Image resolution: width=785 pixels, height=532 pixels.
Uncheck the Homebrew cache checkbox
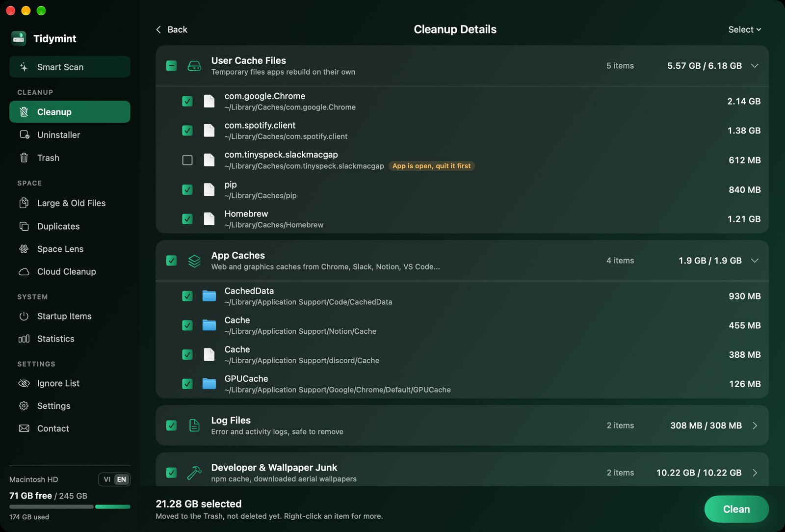187,219
